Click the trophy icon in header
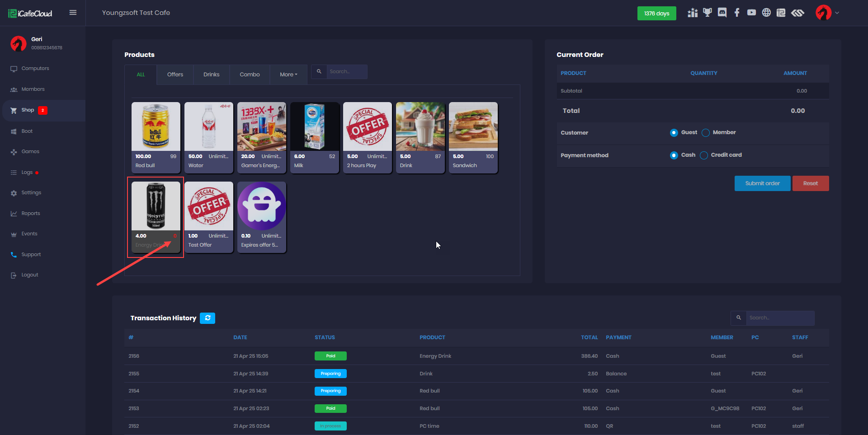 click(x=707, y=13)
